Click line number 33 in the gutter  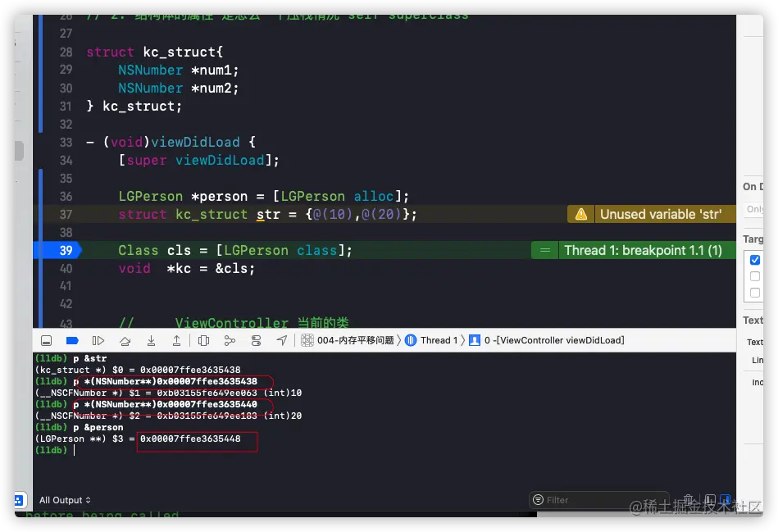(x=66, y=143)
